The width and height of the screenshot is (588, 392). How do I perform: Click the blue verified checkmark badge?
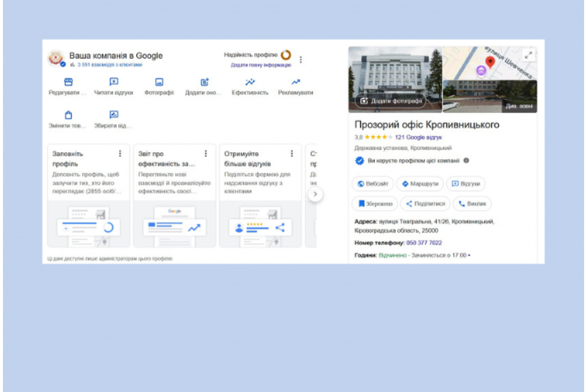[360, 160]
